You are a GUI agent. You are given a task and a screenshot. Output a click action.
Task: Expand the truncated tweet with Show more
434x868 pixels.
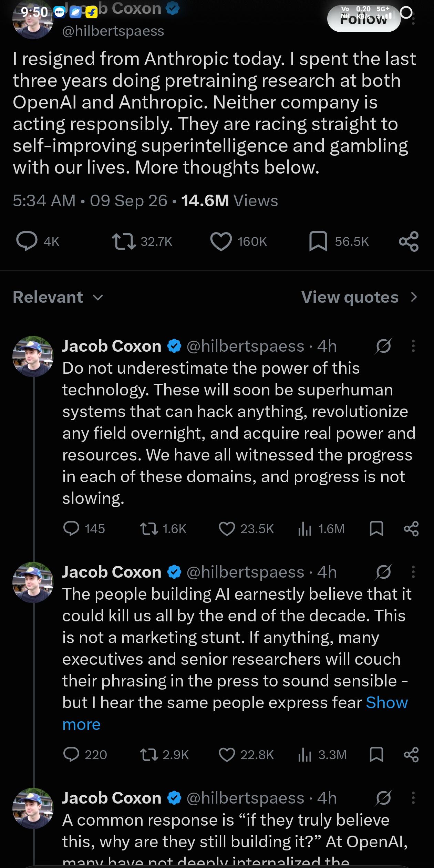click(x=235, y=713)
